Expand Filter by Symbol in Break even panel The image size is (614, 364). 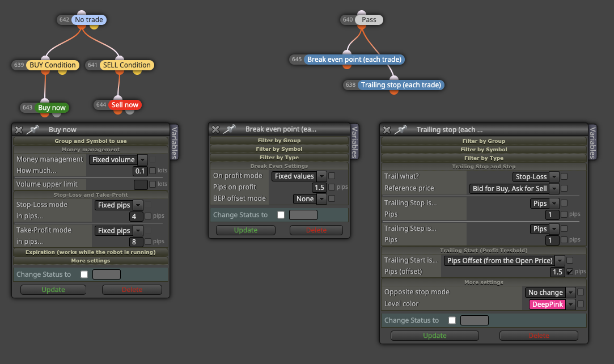pyautogui.click(x=279, y=149)
